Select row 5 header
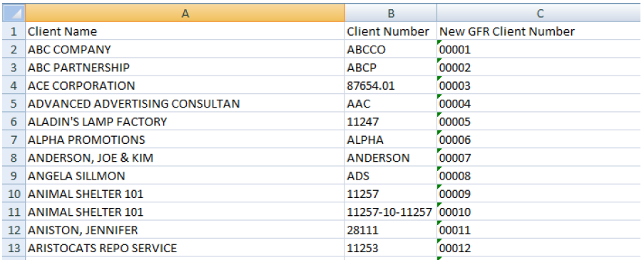Screen dimensions: 644x260 [x=14, y=103]
